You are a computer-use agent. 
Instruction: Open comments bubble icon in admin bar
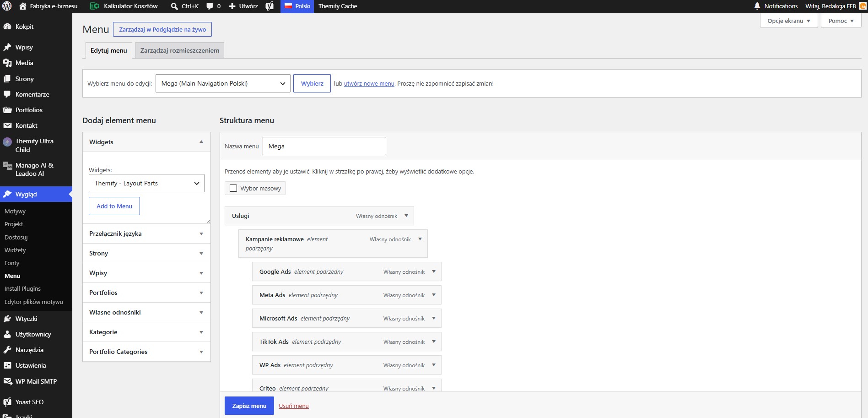coord(210,6)
